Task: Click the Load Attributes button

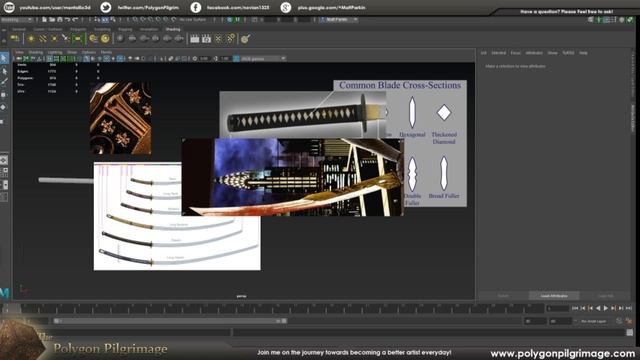Action: point(554,296)
